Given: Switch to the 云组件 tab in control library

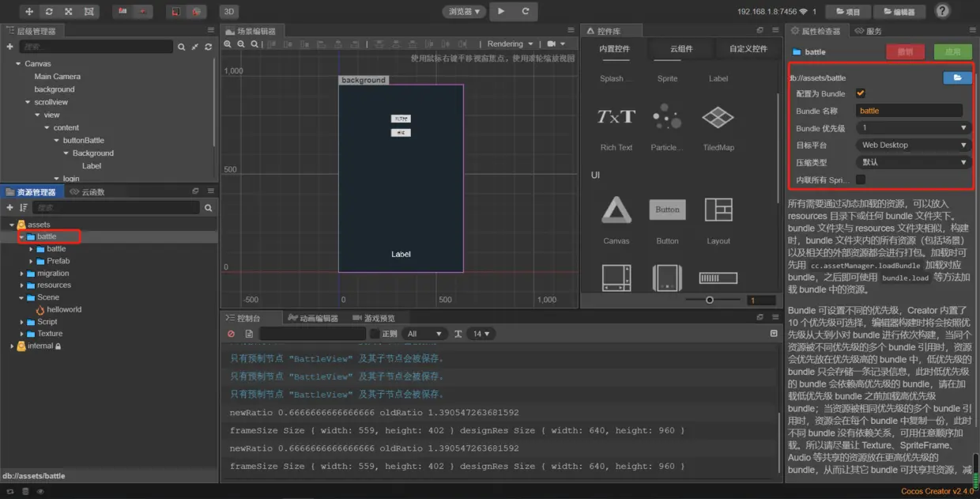Looking at the screenshot, I should pyautogui.click(x=681, y=49).
